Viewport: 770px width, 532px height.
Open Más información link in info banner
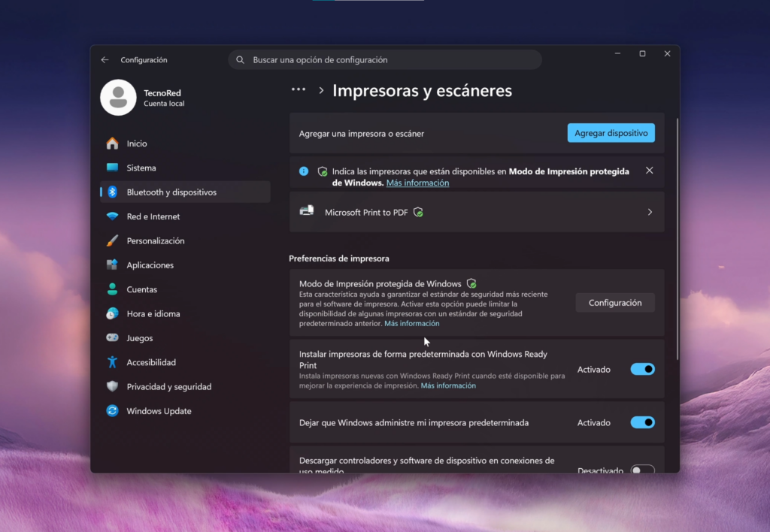(417, 183)
